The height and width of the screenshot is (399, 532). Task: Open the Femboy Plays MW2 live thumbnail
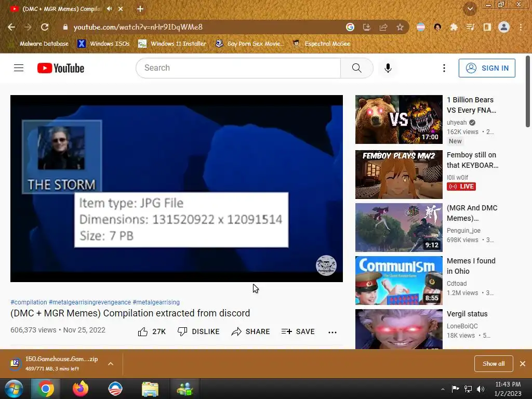coord(399,175)
